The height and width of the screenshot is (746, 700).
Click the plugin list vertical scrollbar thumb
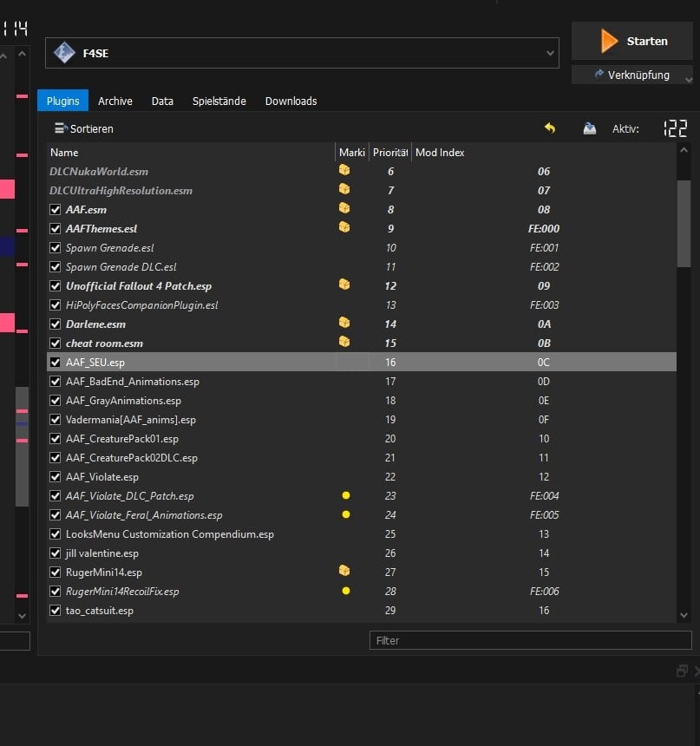tap(684, 224)
